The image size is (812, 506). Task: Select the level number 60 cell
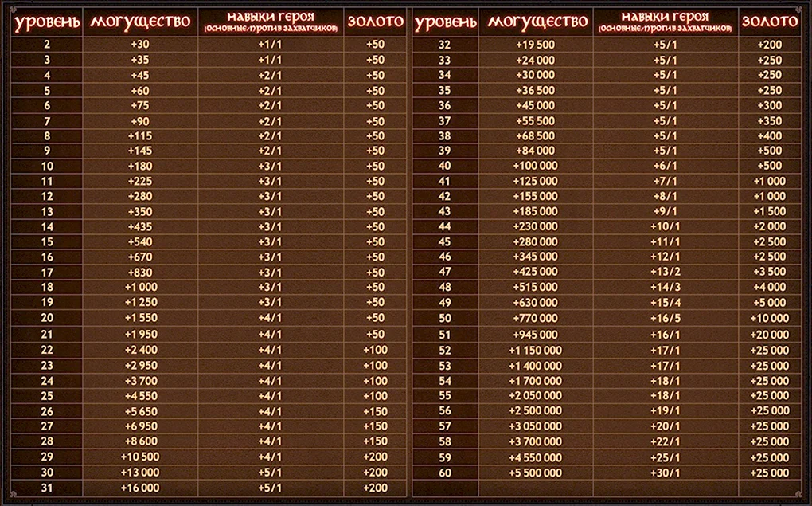(445, 473)
